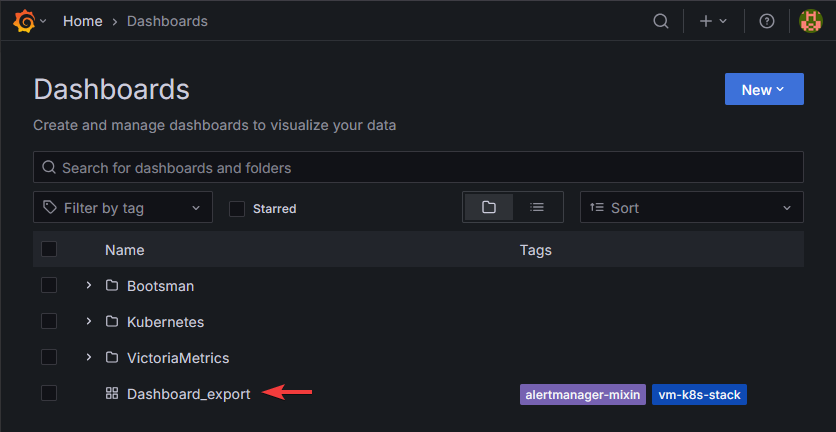836x432 pixels.
Task: Focus the dashboards and folders search field
Action: click(x=418, y=167)
